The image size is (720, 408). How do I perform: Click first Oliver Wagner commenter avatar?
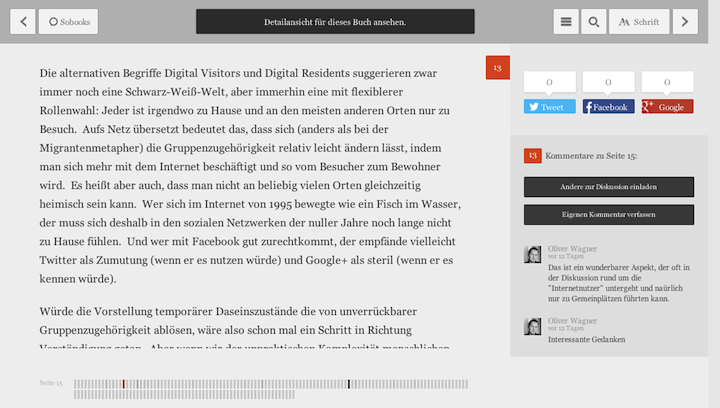coord(533,254)
